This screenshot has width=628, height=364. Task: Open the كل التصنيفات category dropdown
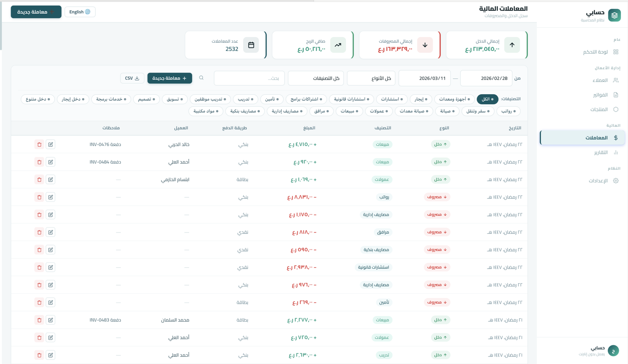pos(316,78)
